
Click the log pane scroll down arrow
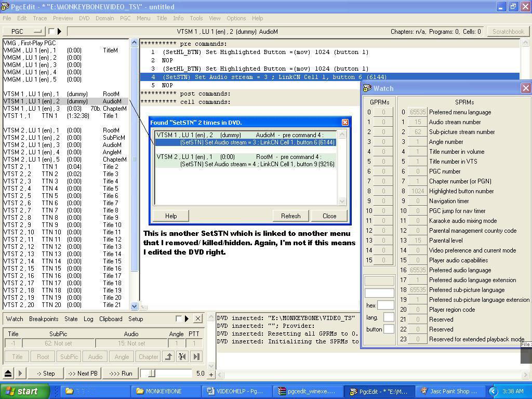[x=211, y=366]
